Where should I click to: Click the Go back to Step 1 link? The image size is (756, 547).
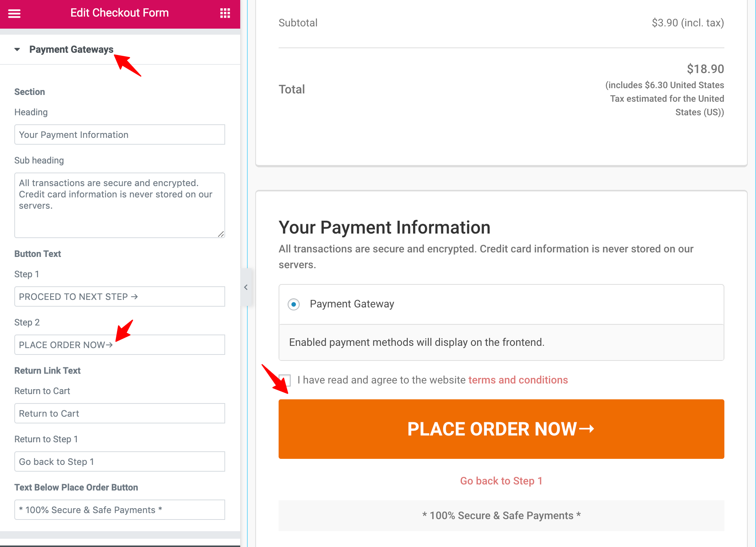[x=501, y=481]
